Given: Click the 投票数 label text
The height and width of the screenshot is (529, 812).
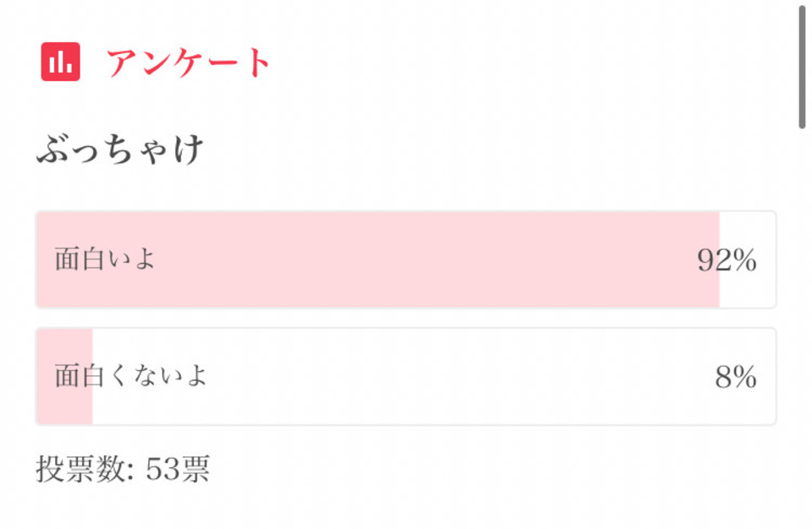Looking at the screenshot, I should pos(85,469).
